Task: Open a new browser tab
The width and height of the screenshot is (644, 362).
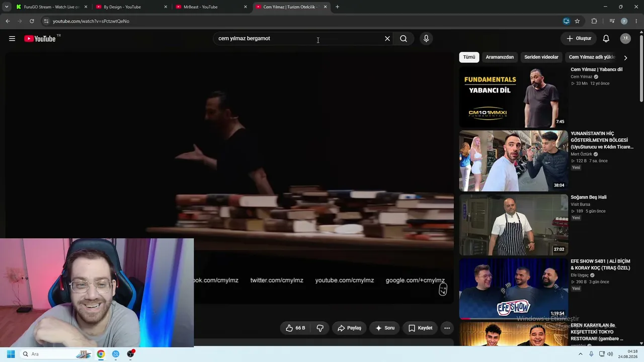Action: point(337,7)
